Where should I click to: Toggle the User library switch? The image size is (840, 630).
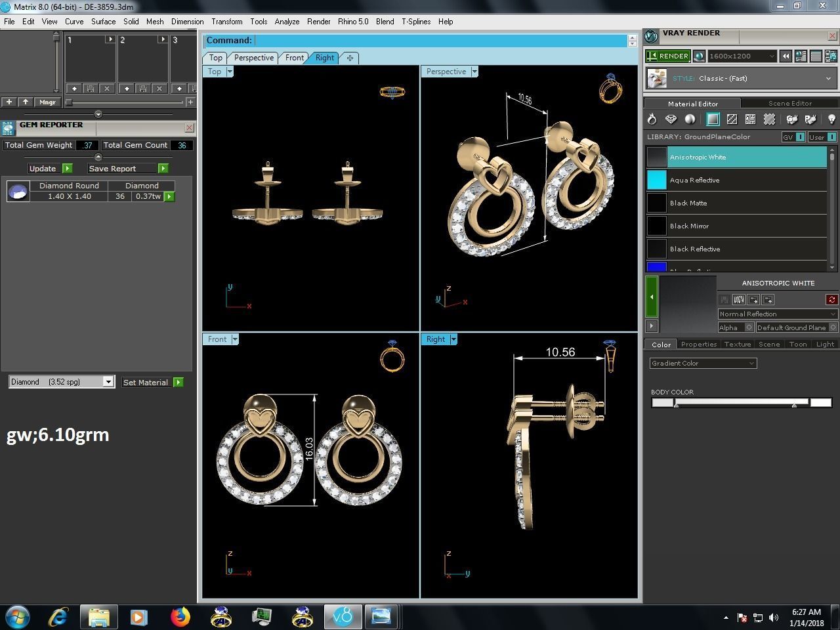[822, 137]
